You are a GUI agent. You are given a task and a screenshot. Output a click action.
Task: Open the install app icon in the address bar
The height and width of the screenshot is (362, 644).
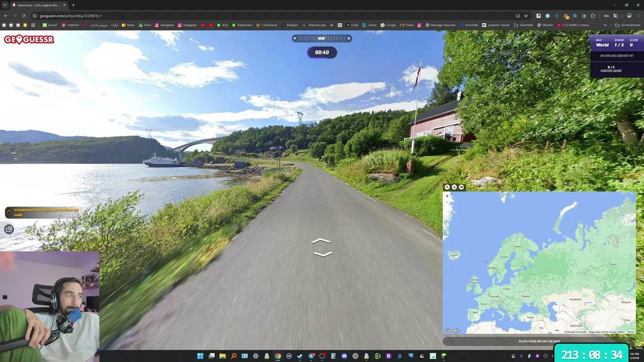[518, 16]
